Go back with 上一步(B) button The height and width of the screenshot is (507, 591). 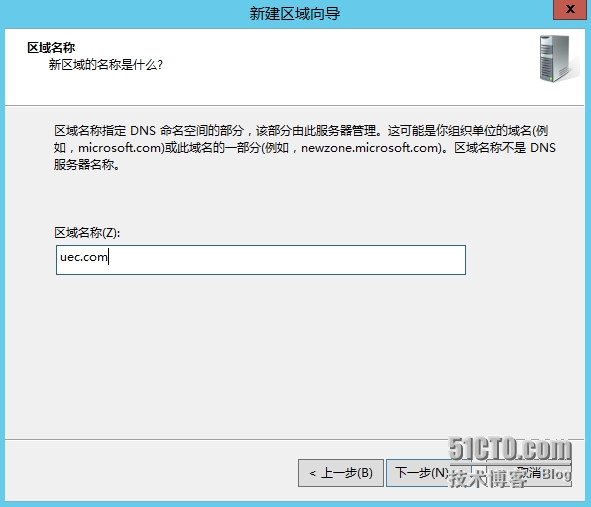[341, 473]
